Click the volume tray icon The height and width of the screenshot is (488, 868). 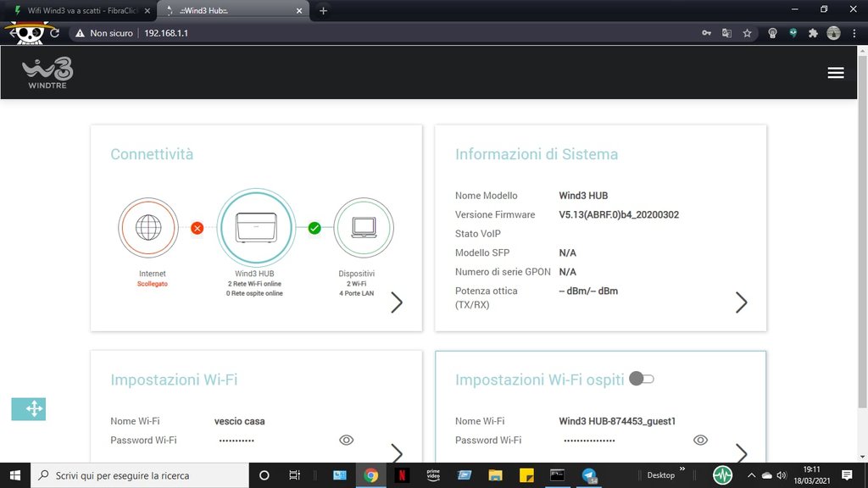782,475
